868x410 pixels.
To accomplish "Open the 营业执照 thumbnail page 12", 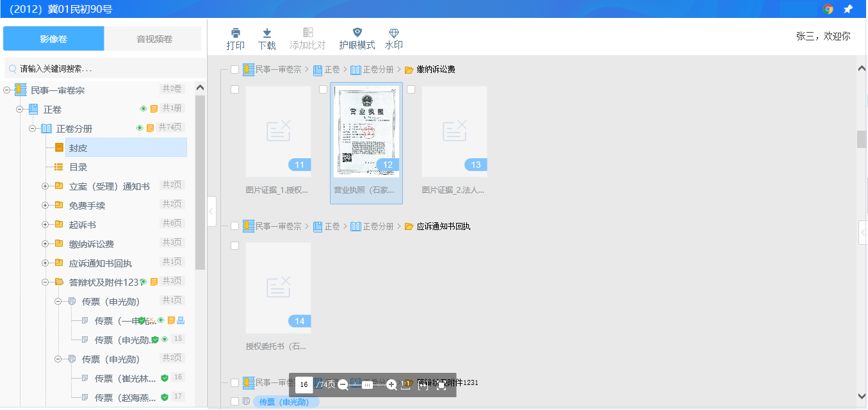I will coord(366,132).
